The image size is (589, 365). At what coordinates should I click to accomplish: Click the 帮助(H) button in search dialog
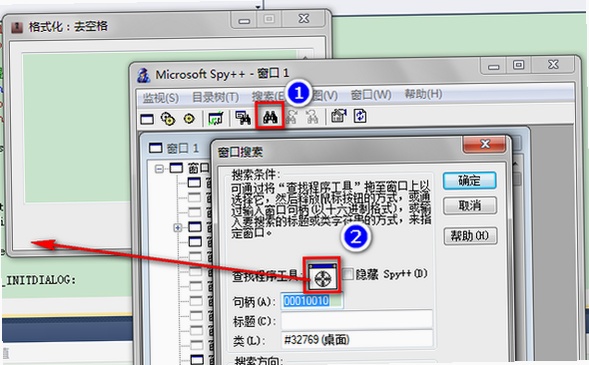pos(470,236)
